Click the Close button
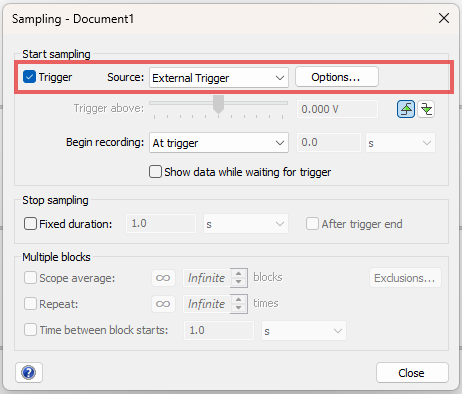This screenshot has height=394, width=462. [412, 373]
